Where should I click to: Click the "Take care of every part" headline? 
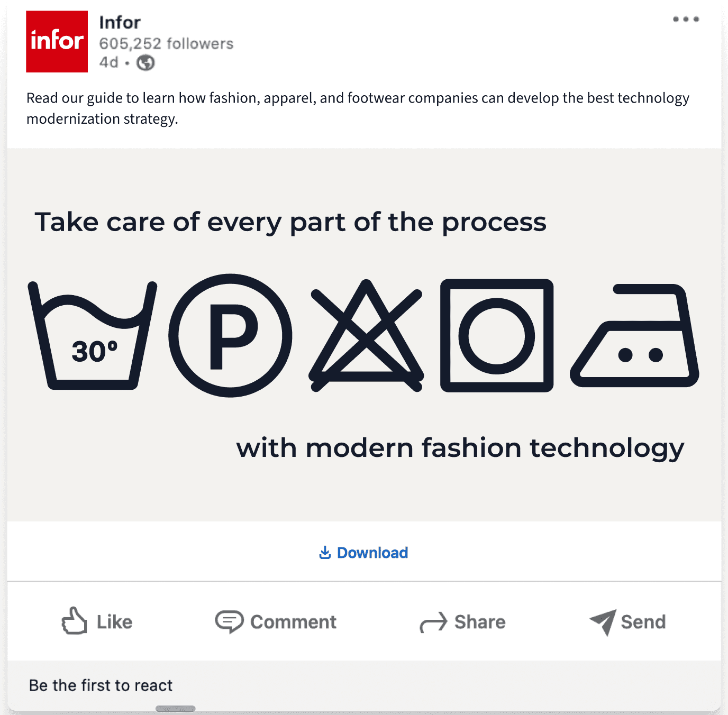coord(290,222)
